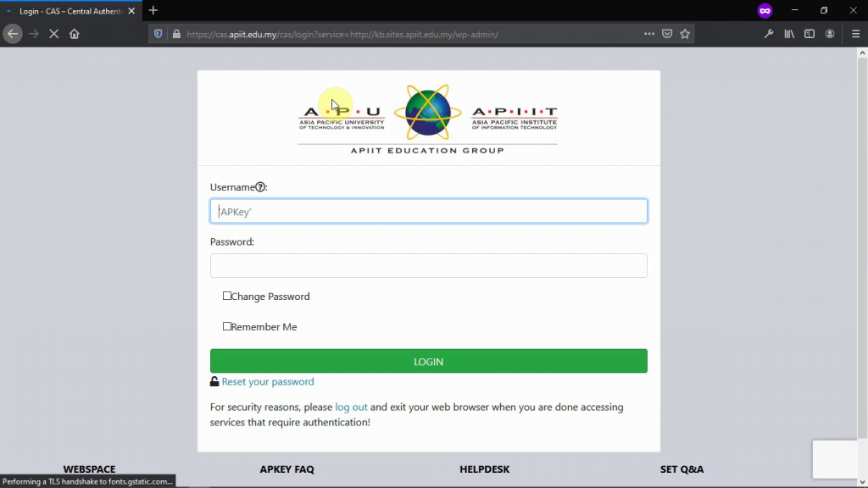Click the APU logo
The image size is (868, 488).
pyautogui.click(x=342, y=117)
